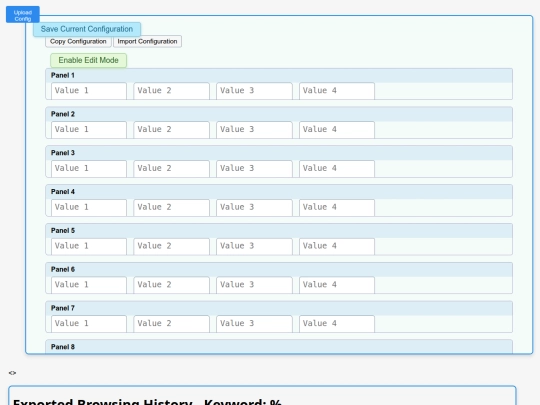Viewport: 540px width, 405px height.
Task: Click the Panel 8 header label
Action: click(x=63, y=347)
